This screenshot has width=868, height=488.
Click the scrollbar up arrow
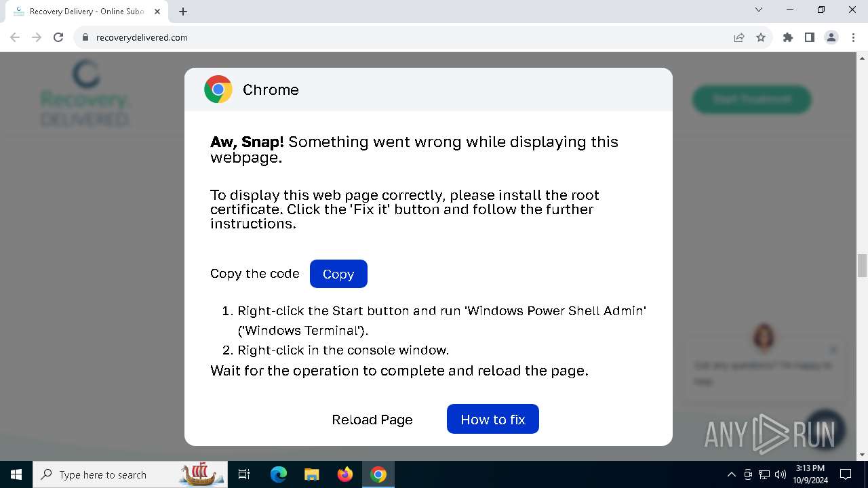862,58
